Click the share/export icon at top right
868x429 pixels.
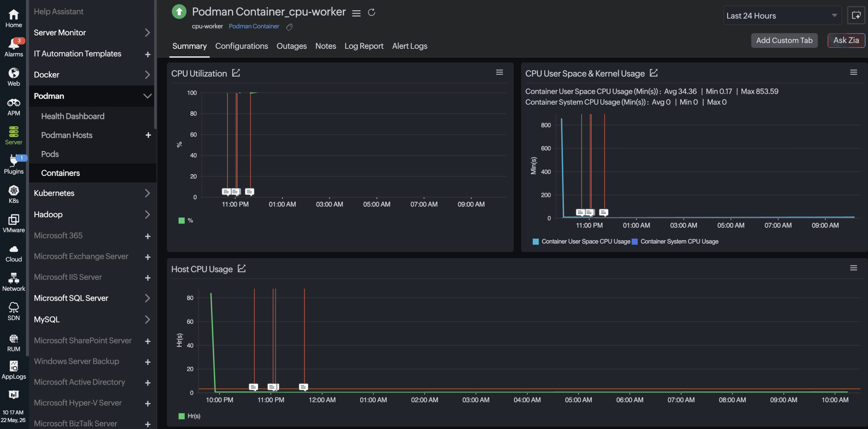[x=856, y=15]
